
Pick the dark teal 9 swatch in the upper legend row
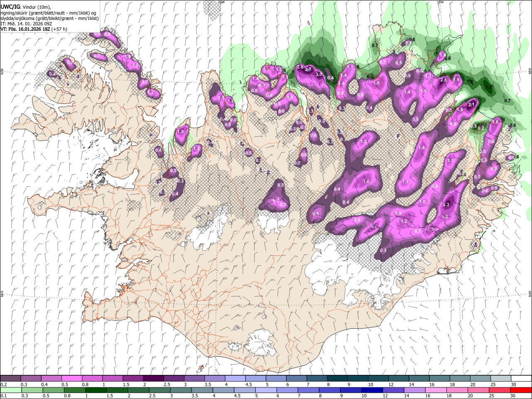[x=358, y=379]
